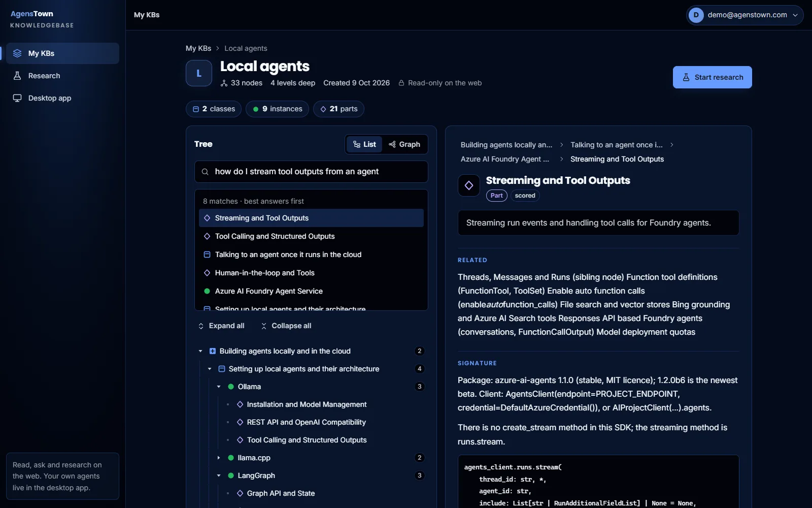Expand the llama.cpp tree node
The height and width of the screenshot is (508, 812).
[x=219, y=458]
